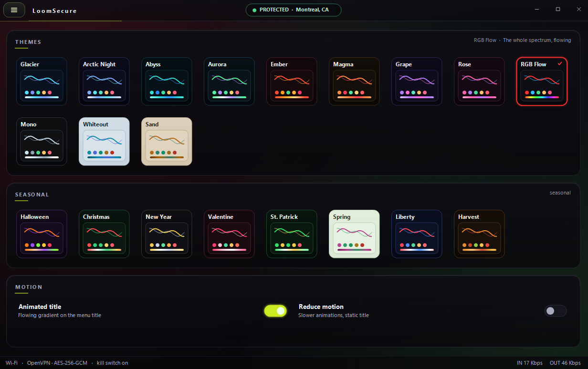Viewport: 588px width, 369px height.
Task: Click the MOTION section heading
Action: click(x=29, y=287)
